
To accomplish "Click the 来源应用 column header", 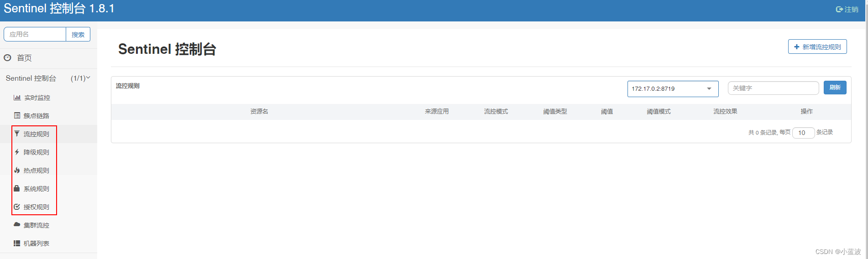I will pyautogui.click(x=437, y=111).
